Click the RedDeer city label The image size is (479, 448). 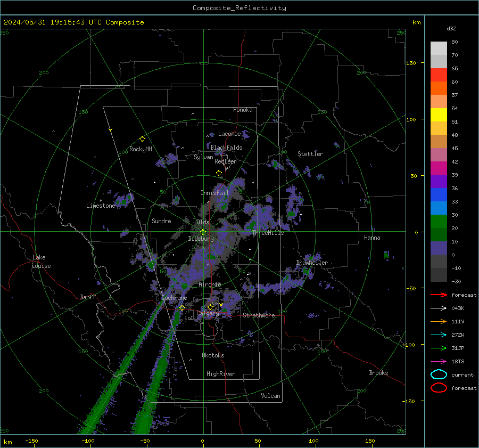click(x=226, y=161)
